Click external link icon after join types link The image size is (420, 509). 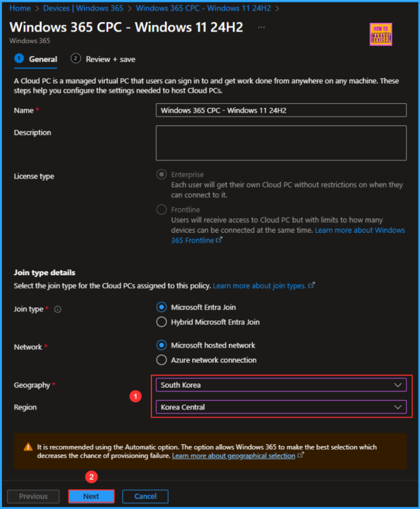312,285
